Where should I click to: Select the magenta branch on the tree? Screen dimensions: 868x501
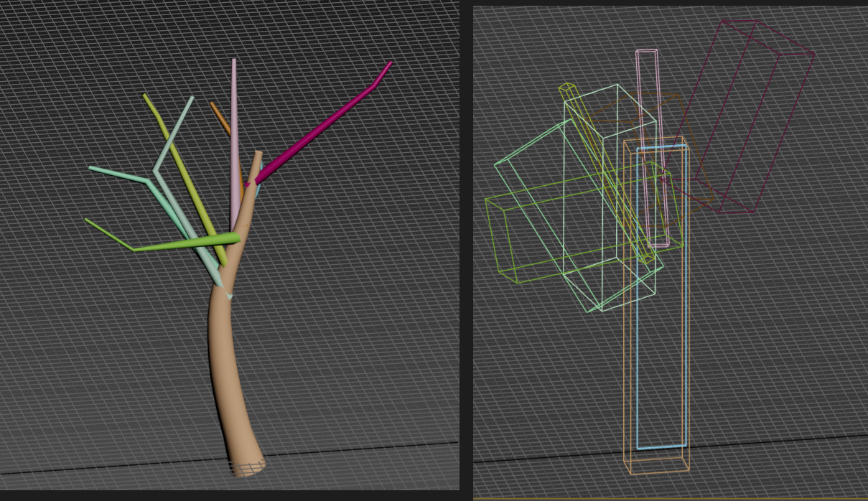coord(323,126)
